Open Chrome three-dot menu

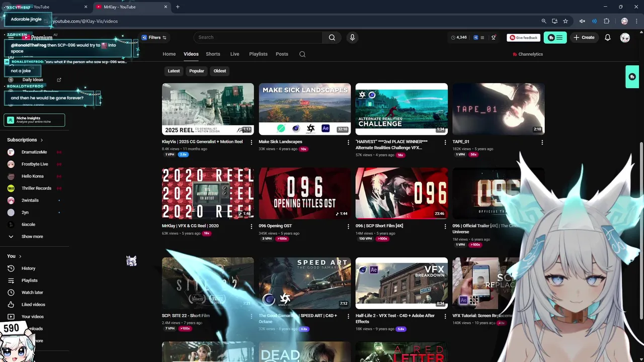pyautogui.click(x=636, y=21)
